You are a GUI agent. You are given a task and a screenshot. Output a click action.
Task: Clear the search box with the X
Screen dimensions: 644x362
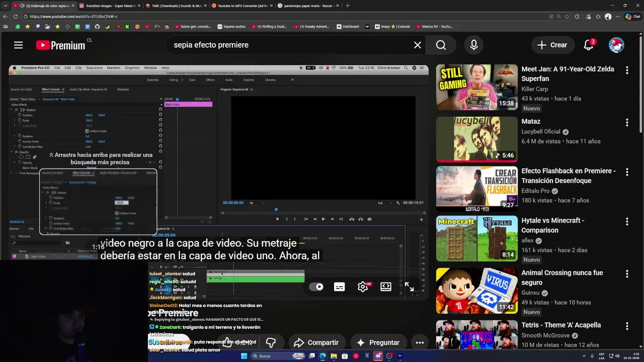click(x=418, y=45)
